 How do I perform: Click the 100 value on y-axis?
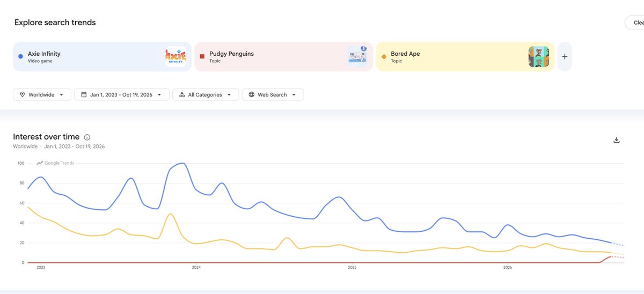(21, 163)
